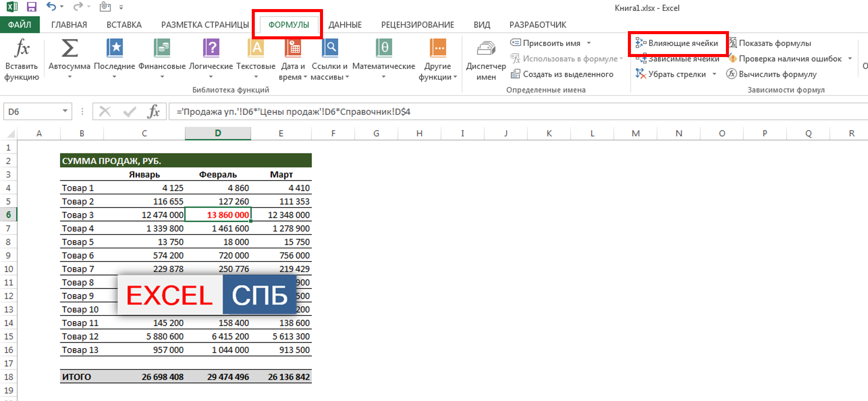Click Evaluate Formula (Вычислить формулу)
This screenshot has width=868, height=401.
coord(772,74)
